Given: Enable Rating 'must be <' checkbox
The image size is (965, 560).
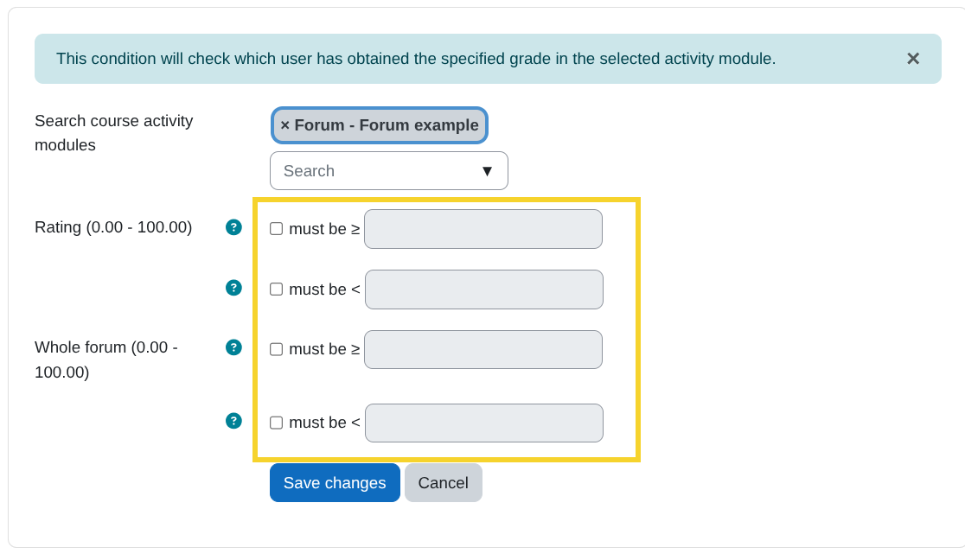Looking at the screenshot, I should (277, 290).
